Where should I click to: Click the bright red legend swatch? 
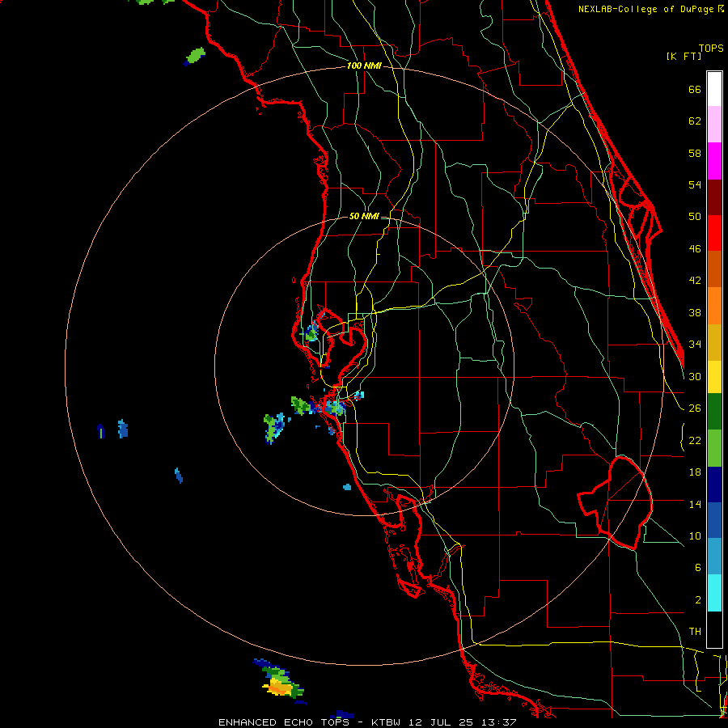(x=714, y=233)
